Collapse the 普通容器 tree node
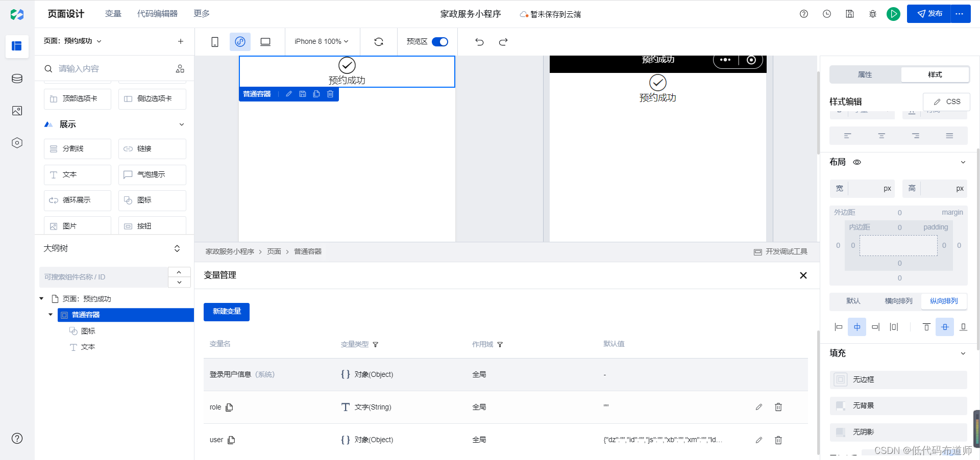The width and height of the screenshot is (980, 460). 51,315
